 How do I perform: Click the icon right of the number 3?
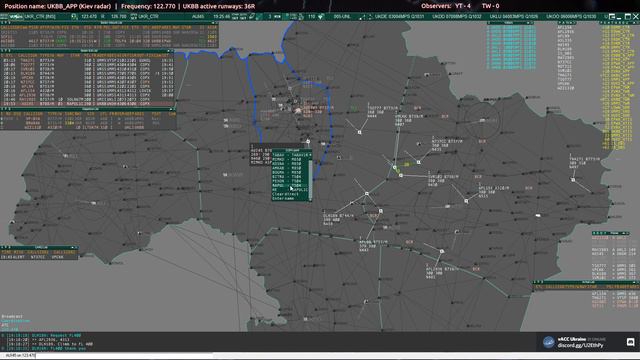tap(277, 17)
